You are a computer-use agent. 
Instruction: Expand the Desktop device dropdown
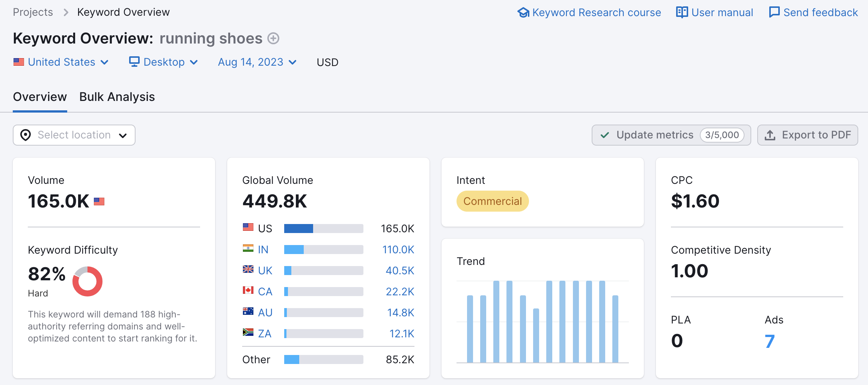(163, 62)
